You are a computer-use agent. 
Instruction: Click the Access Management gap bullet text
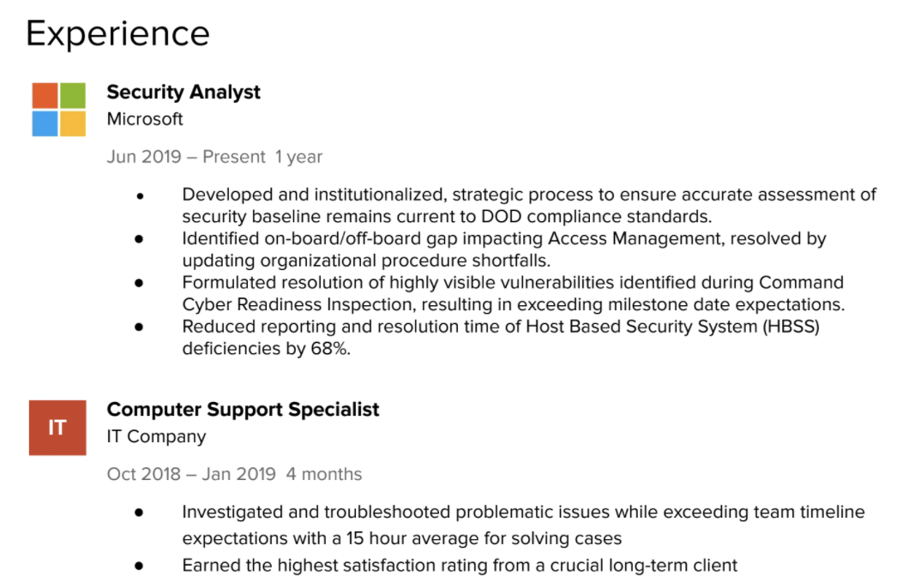pyautogui.click(x=504, y=249)
